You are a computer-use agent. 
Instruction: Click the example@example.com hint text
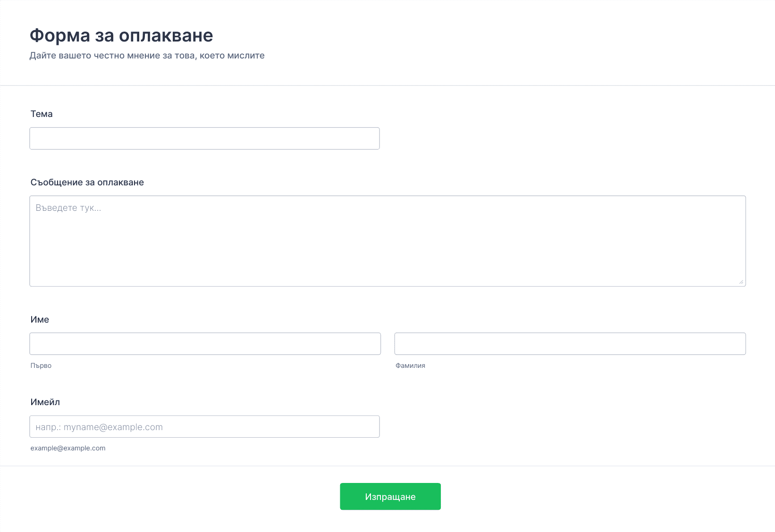(x=68, y=448)
